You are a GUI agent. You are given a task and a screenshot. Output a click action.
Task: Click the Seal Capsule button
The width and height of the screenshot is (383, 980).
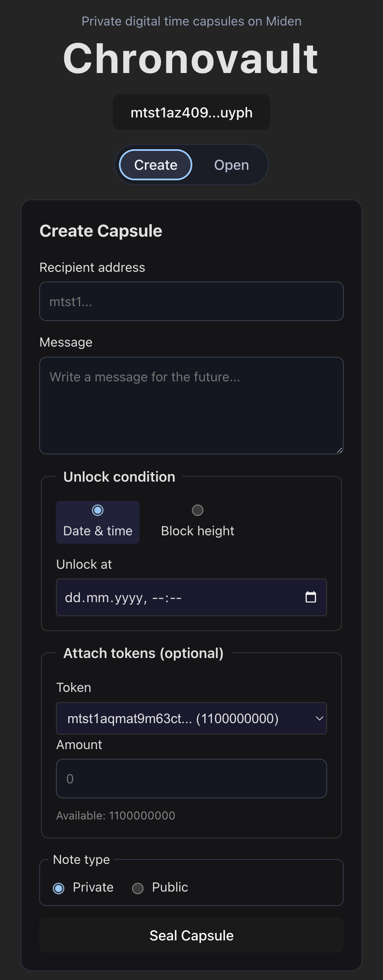[x=191, y=935]
